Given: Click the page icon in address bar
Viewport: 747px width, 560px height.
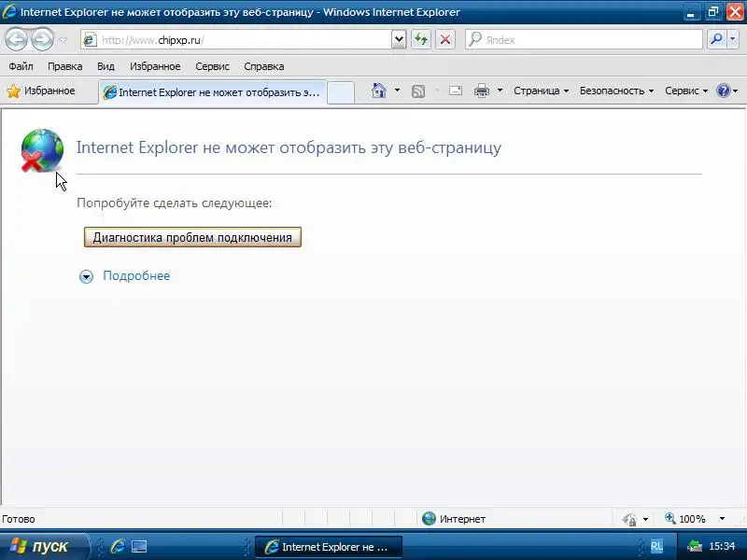Looking at the screenshot, I should click(x=90, y=40).
